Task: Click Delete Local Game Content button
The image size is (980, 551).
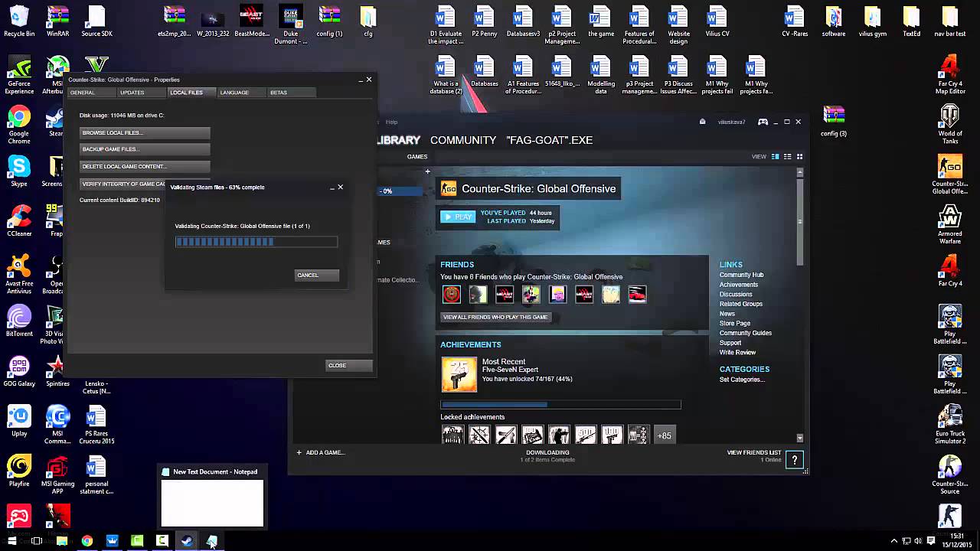Action: point(145,167)
